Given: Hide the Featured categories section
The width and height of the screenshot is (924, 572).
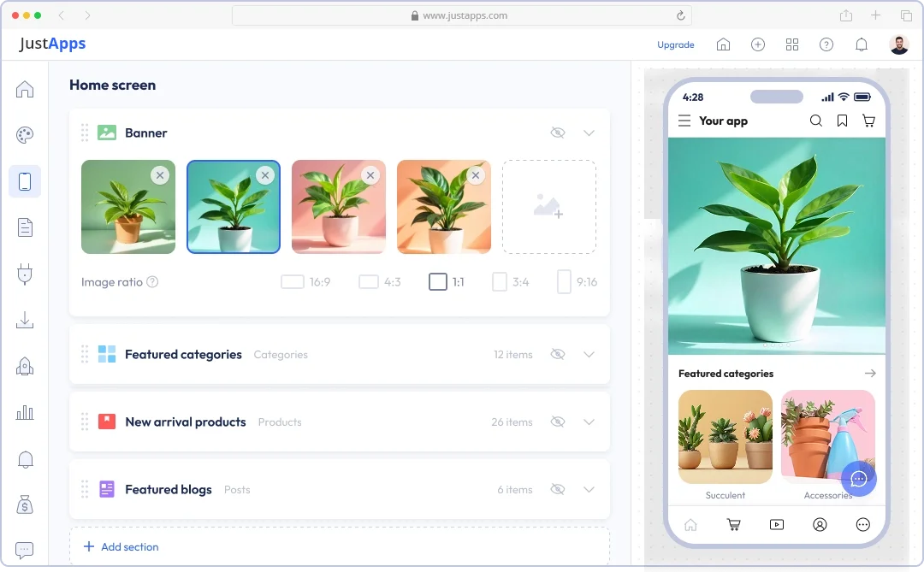Looking at the screenshot, I should pyautogui.click(x=558, y=354).
